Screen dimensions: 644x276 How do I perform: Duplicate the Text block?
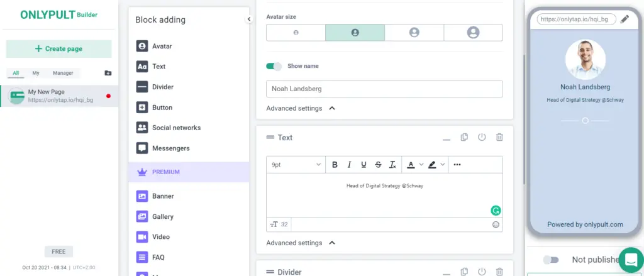(464, 137)
